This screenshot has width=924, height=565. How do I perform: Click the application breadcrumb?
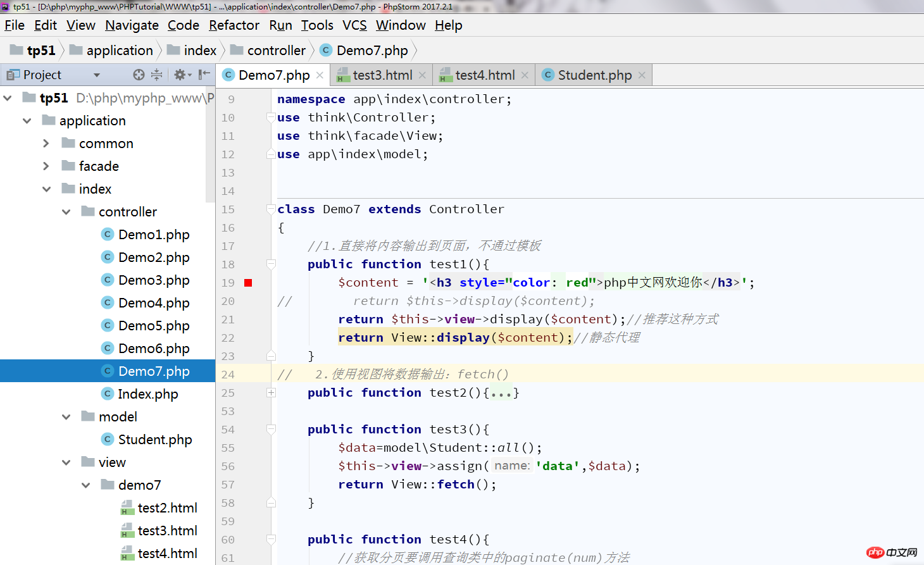[111, 50]
